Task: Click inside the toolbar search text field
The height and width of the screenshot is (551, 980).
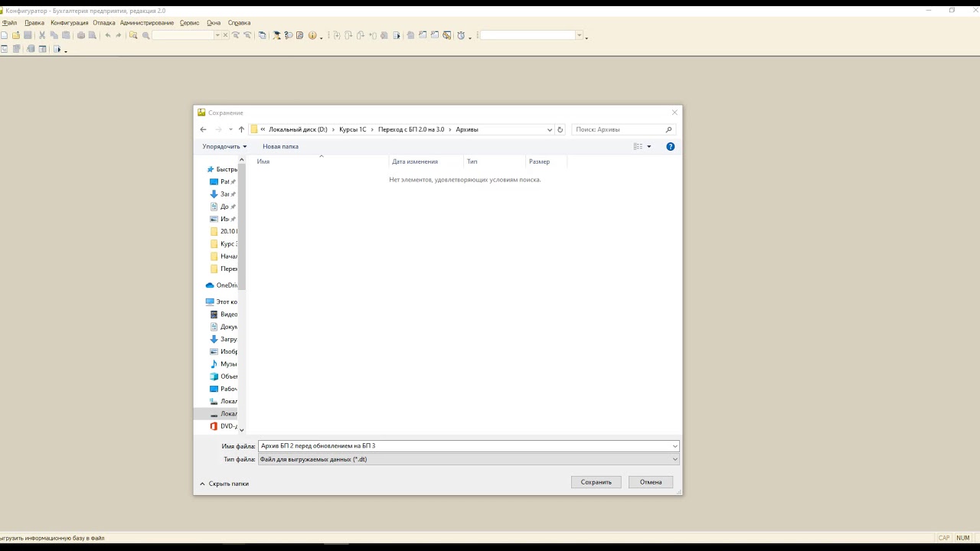Action: [183, 35]
